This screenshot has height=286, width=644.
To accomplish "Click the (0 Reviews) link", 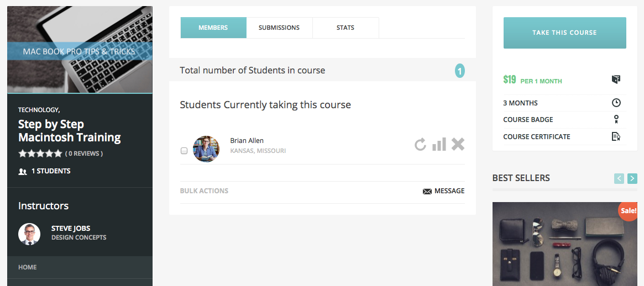I will click(84, 154).
